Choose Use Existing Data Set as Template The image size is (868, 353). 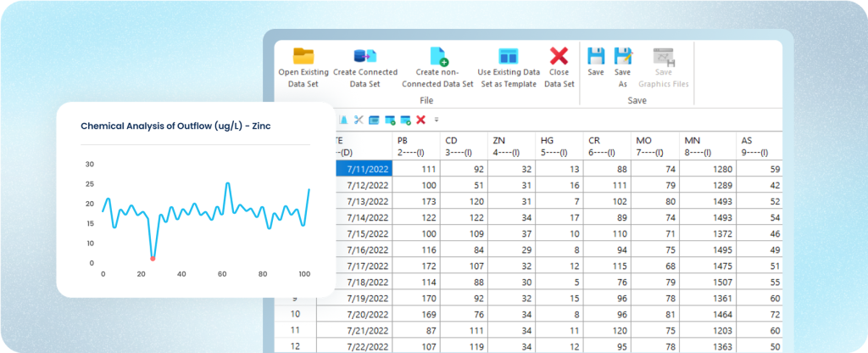pos(508,57)
